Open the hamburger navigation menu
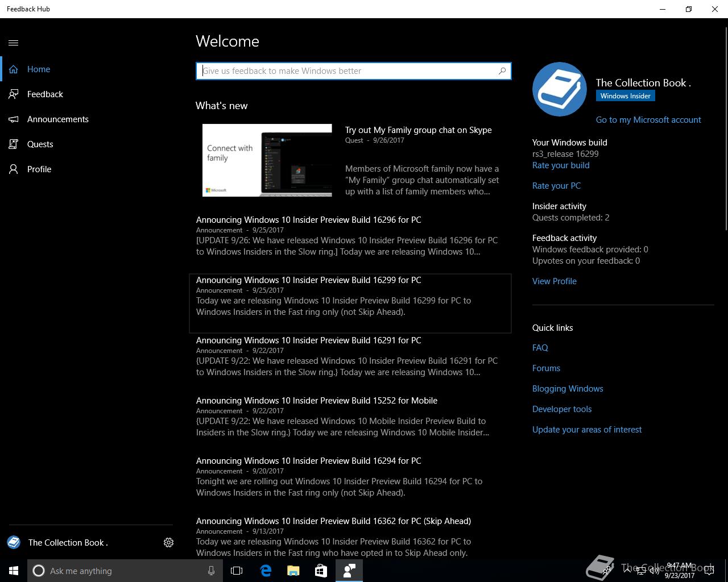Screen dimensions: 728x582 click(x=14, y=43)
